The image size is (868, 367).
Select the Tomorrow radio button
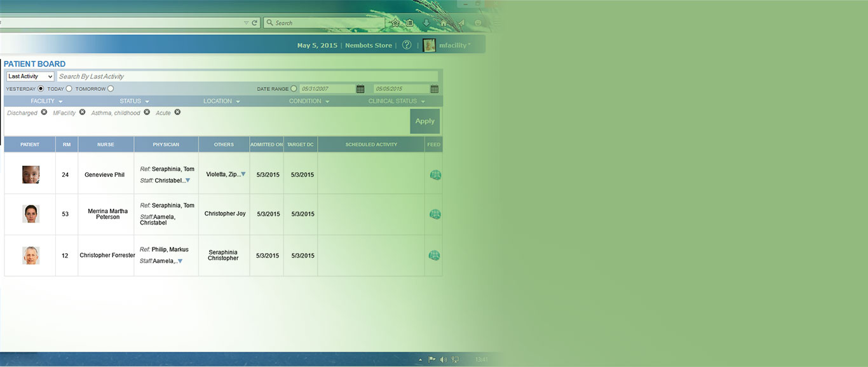(x=111, y=89)
